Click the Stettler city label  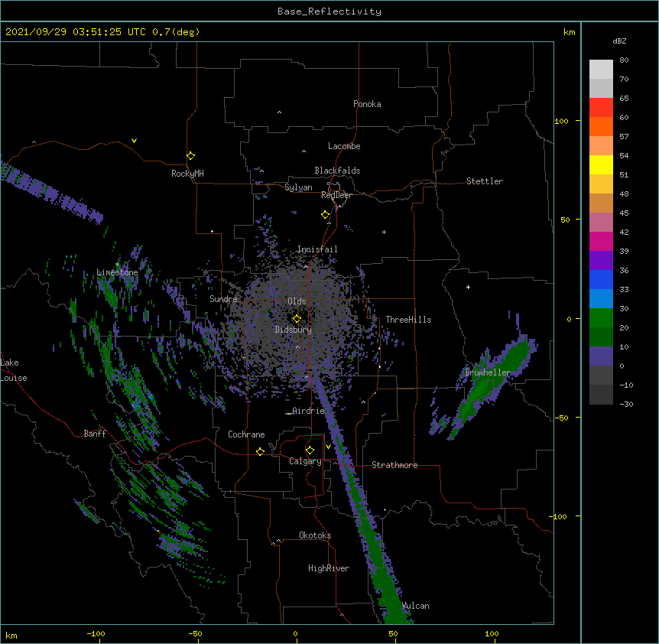485,181
